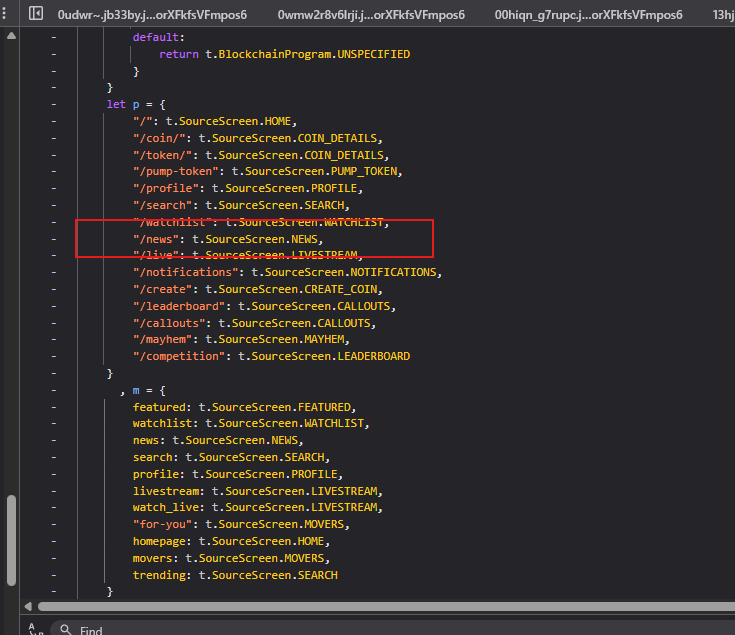Open the three-dot options menu
This screenshot has width=735, height=635.
pos(4,13)
